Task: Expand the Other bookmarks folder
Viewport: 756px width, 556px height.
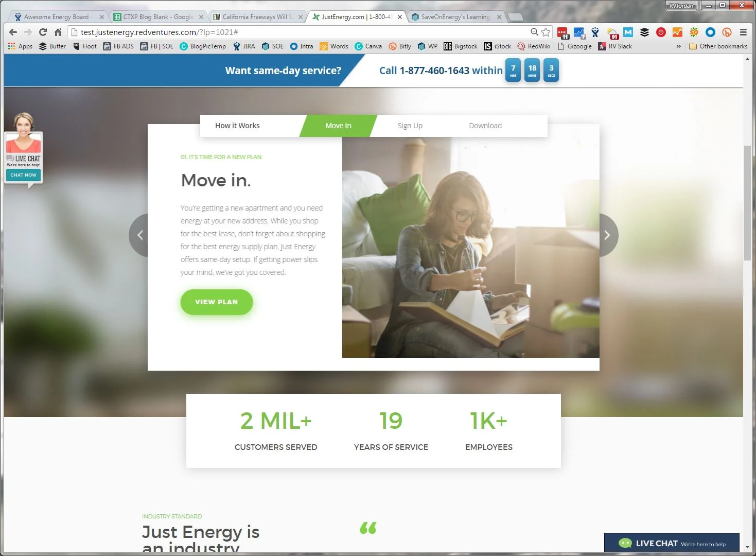Action: [x=718, y=46]
